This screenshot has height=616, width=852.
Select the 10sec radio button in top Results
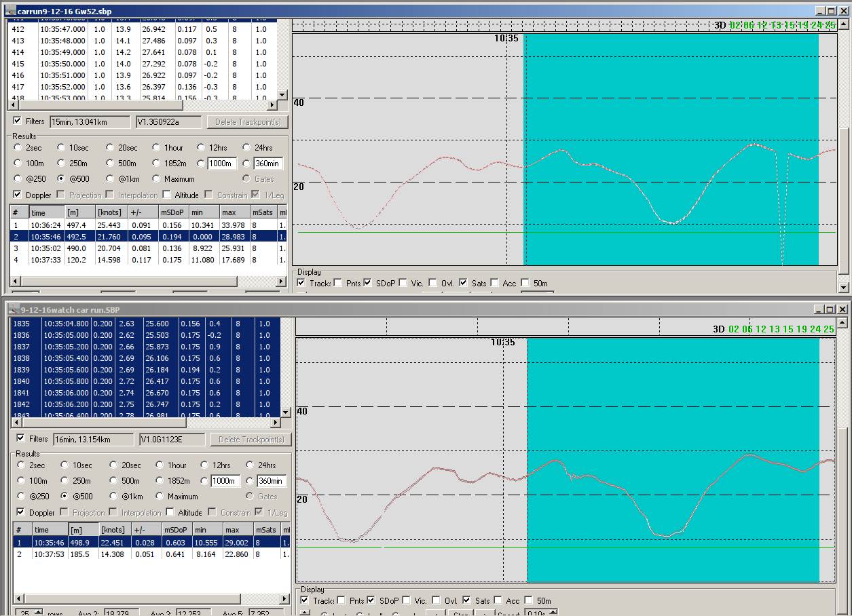[x=61, y=148]
